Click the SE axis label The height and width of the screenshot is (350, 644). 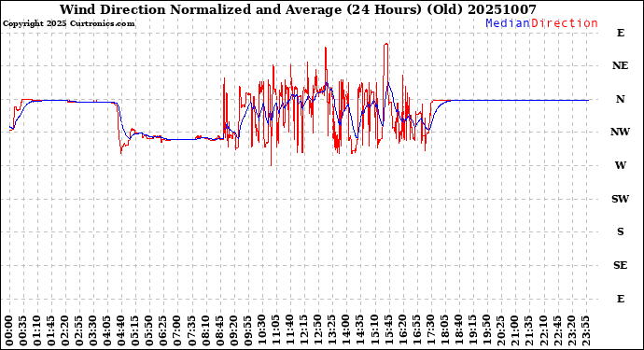coord(620,265)
